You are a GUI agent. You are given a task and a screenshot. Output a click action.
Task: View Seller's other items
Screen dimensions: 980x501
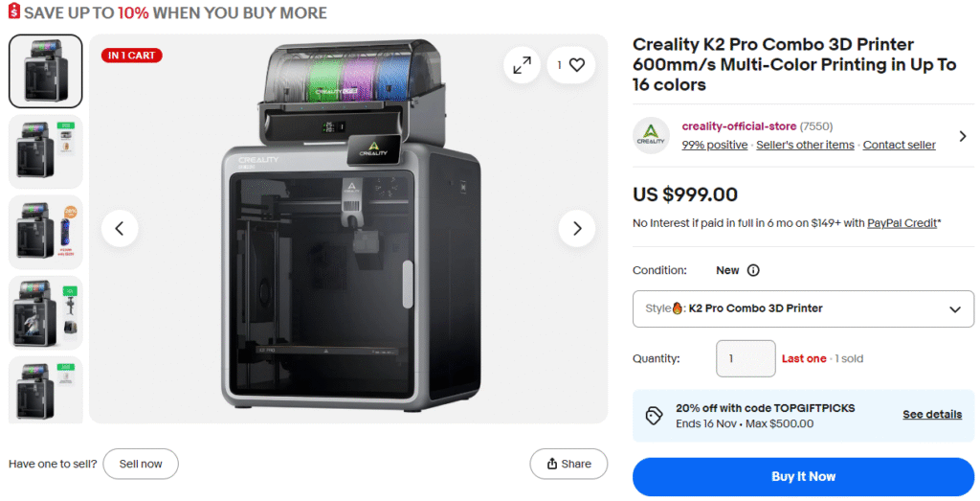pos(805,145)
